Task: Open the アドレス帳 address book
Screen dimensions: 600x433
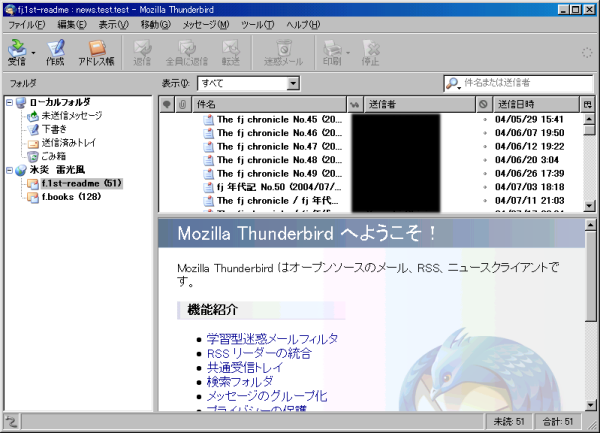Action: (x=96, y=52)
